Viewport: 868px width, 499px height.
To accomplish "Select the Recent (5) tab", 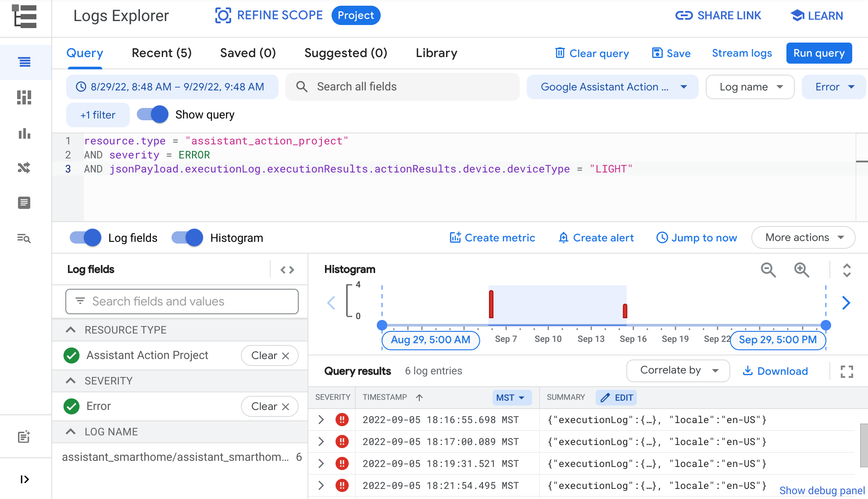I will (x=161, y=54).
